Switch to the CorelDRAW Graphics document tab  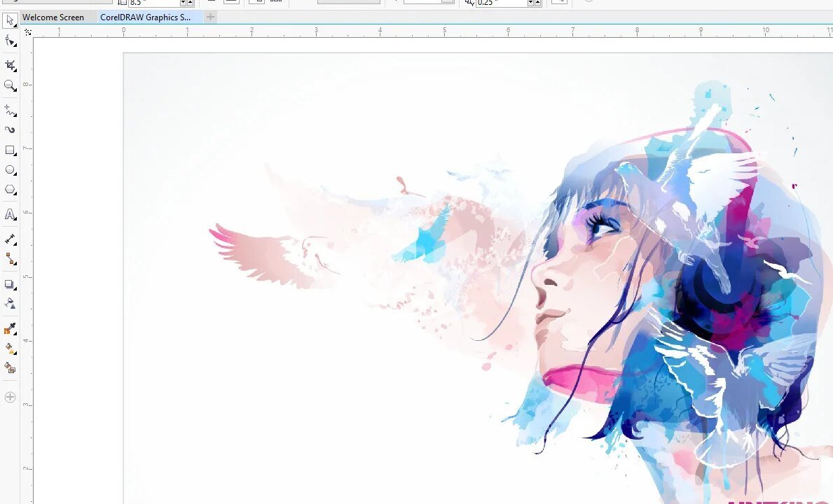[x=145, y=17]
